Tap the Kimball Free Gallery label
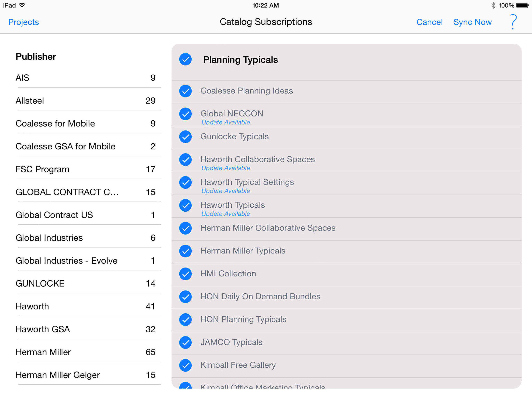The image size is (532, 399). pos(238,365)
